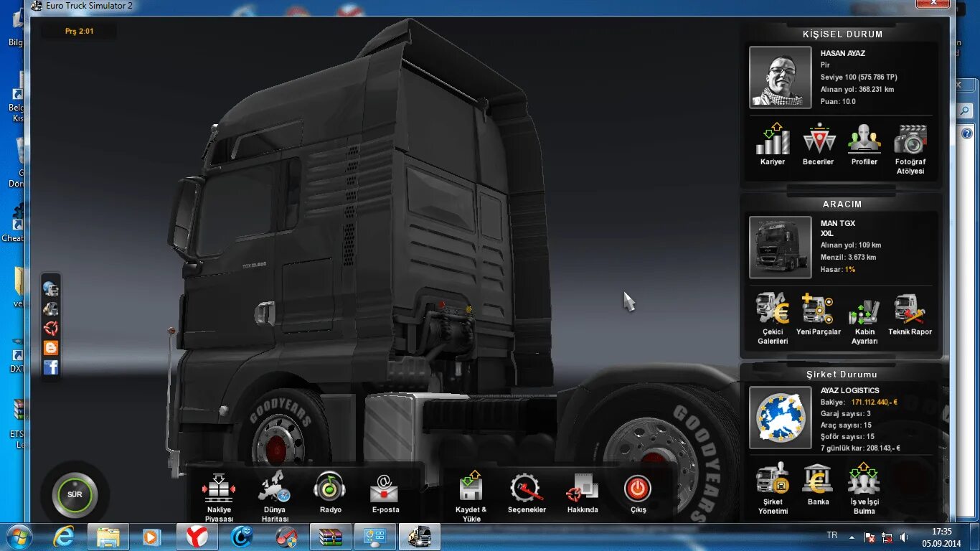
Task: Click the game clock Prş 2:01
Action: pyautogui.click(x=79, y=32)
